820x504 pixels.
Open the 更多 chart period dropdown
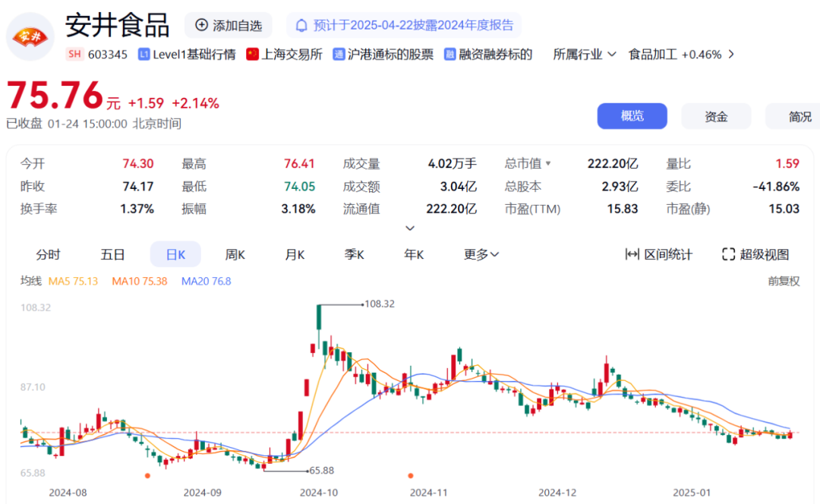(x=481, y=254)
